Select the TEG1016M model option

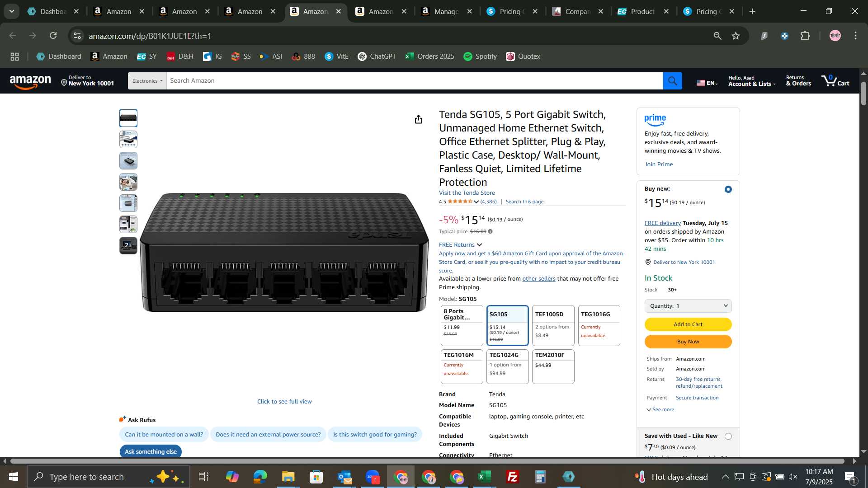tap(462, 366)
